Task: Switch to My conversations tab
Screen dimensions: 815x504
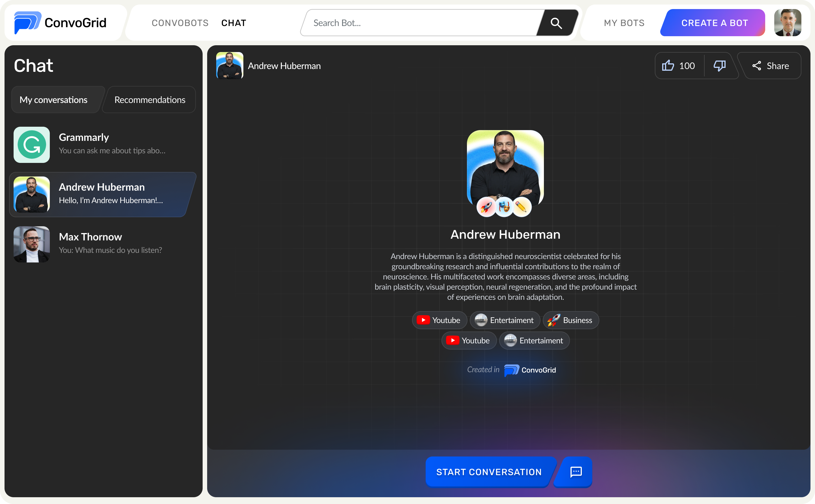Action: [53, 100]
